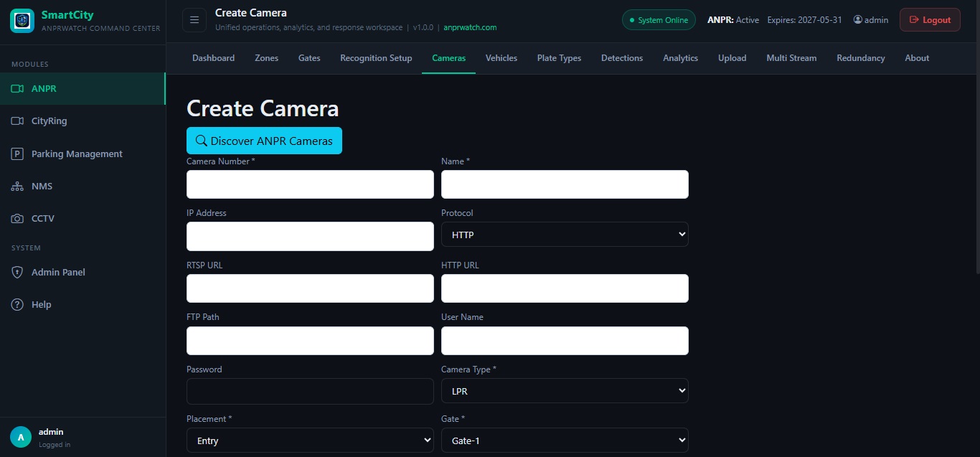Screen dimensions: 980x457
Task: Open the NMS module
Action: 83,186
